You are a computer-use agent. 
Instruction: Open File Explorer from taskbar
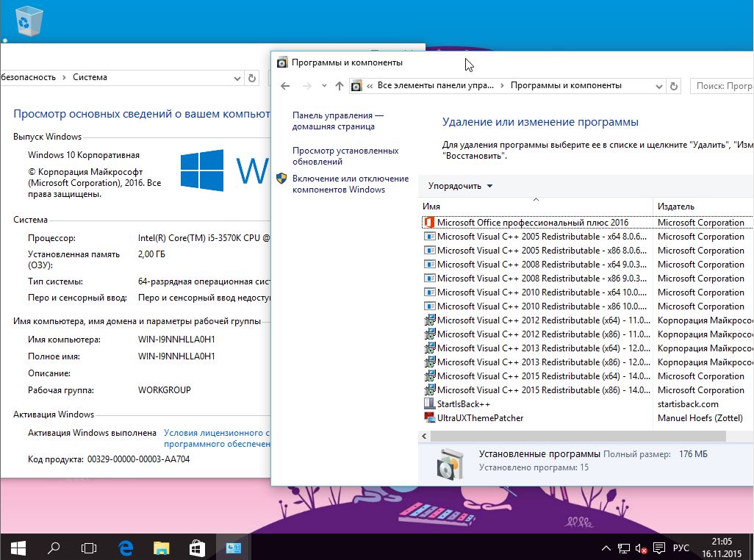[161, 548]
